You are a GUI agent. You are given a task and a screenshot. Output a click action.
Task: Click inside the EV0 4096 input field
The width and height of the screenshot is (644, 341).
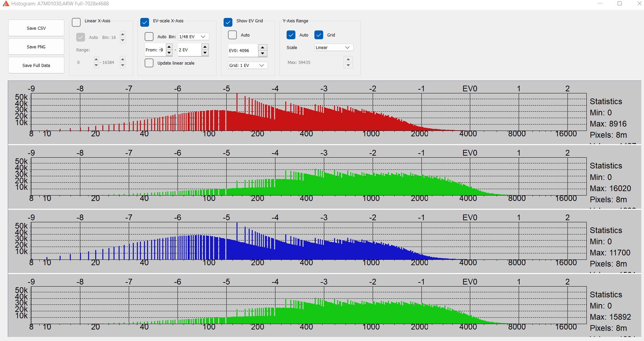tap(242, 50)
